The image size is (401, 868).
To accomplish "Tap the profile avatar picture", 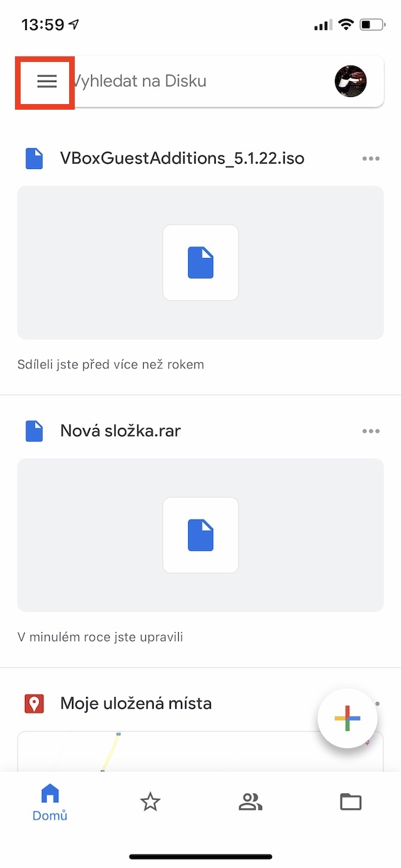I will point(350,81).
